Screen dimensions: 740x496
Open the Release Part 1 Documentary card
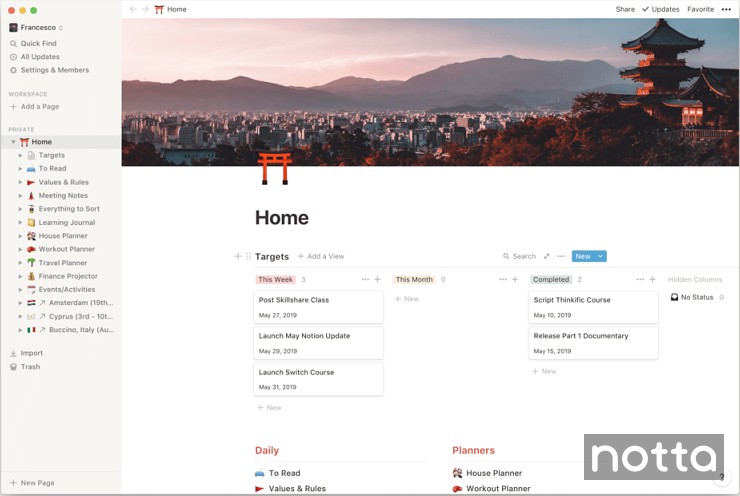click(x=593, y=343)
